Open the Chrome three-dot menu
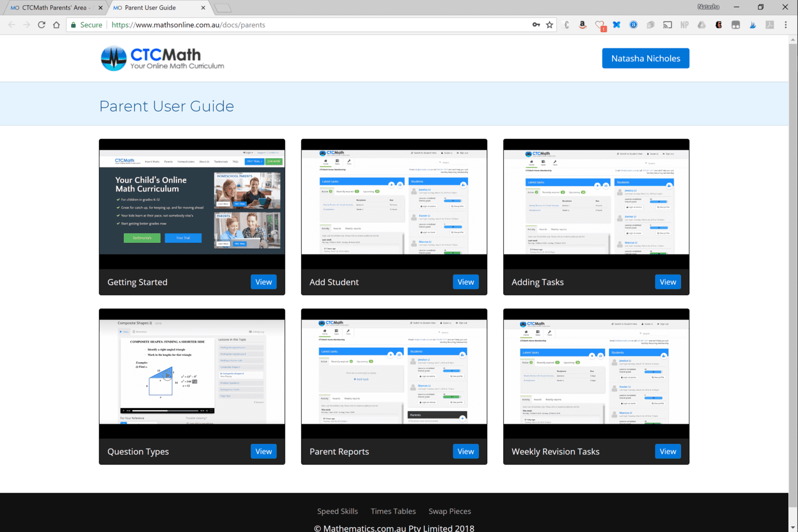This screenshot has width=798, height=532. [x=785, y=25]
